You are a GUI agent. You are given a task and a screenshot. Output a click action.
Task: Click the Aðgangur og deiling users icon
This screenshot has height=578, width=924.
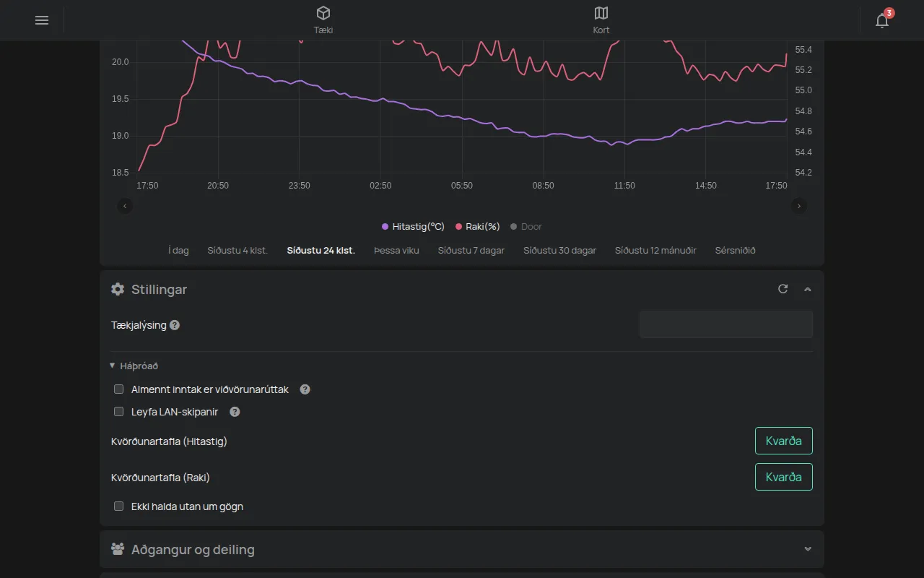pos(118,549)
